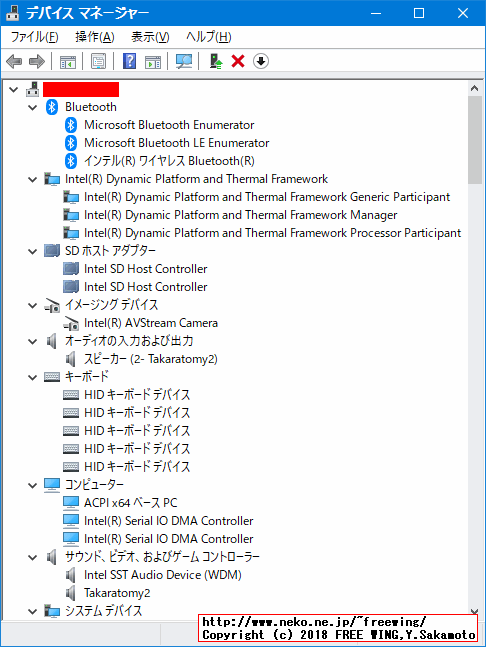This screenshot has height=647, width=486.
Task: Collapse the コンピューター category
Action: (x=33, y=486)
